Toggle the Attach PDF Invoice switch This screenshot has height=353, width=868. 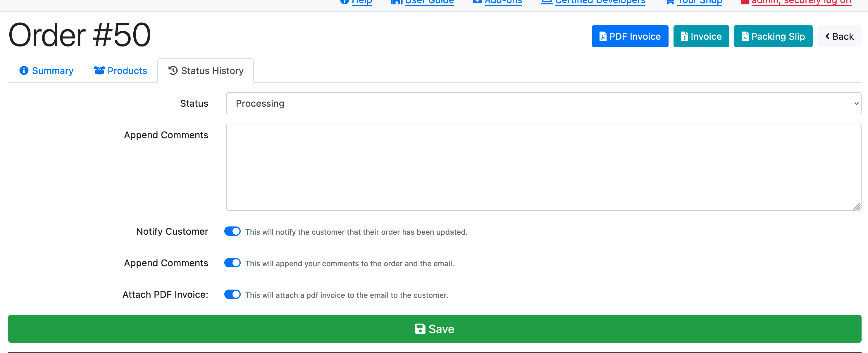point(232,294)
